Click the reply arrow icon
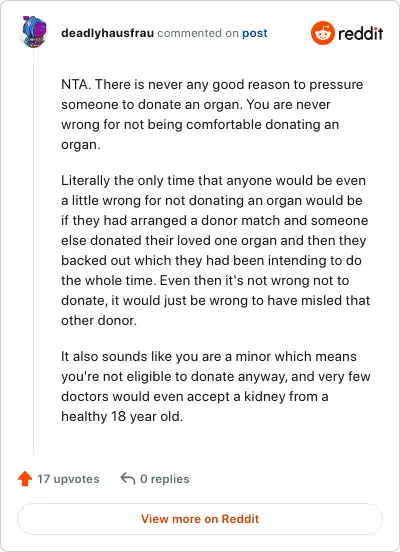The image size is (400, 552). (x=127, y=478)
